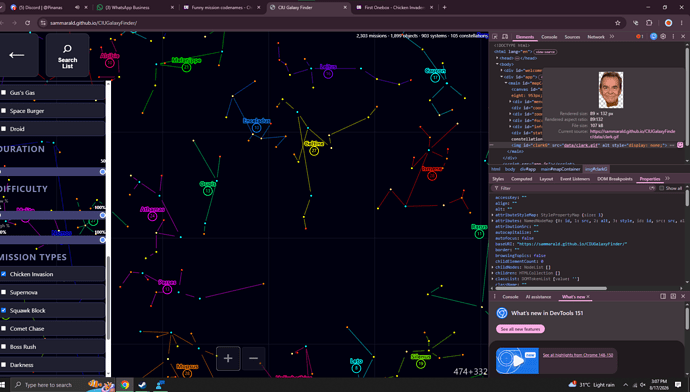Open the Event Listeners sidebar tab
Screen dimensions: 690x392
(x=574, y=179)
